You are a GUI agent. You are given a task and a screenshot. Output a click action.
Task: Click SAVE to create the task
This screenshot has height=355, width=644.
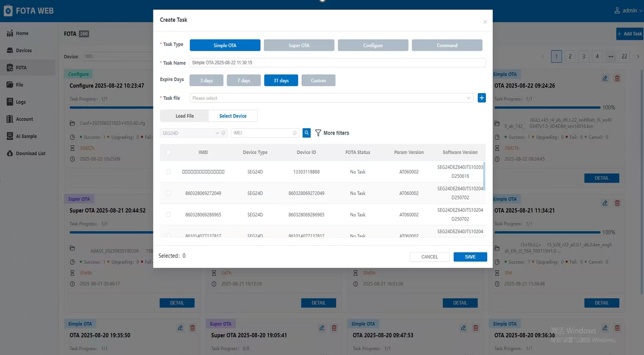point(470,257)
